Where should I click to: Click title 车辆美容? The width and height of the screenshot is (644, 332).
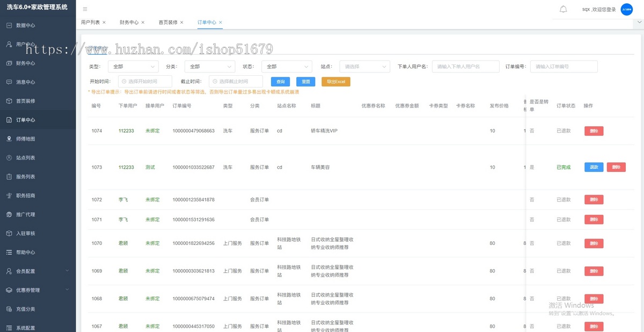(x=320, y=167)
